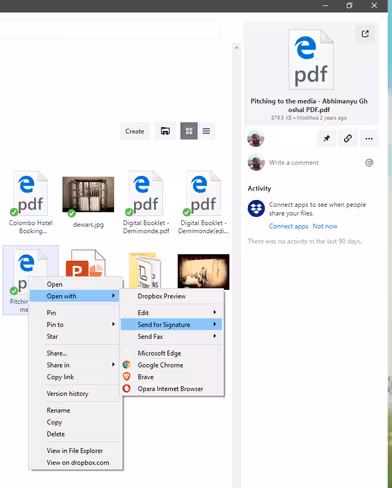Click the Activity heading
The image size is (392, 488).
[x=259, y=189]
